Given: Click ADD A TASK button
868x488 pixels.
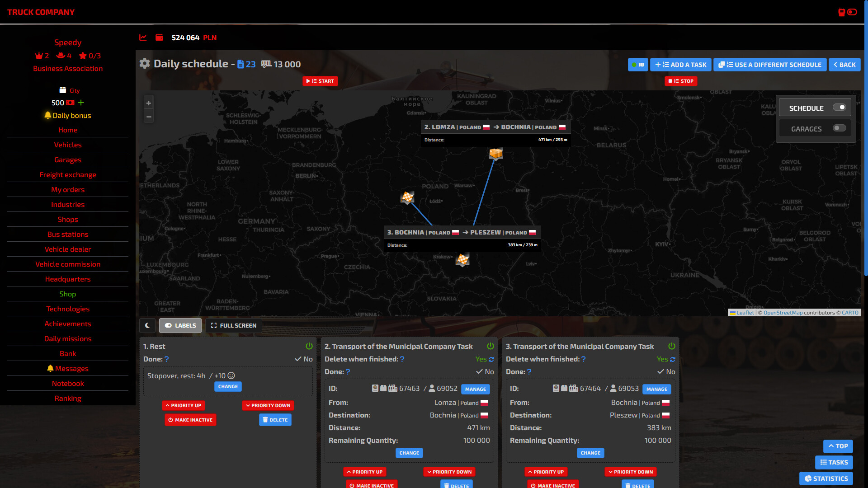Looking at the screenshot, I should click(680, 65).
